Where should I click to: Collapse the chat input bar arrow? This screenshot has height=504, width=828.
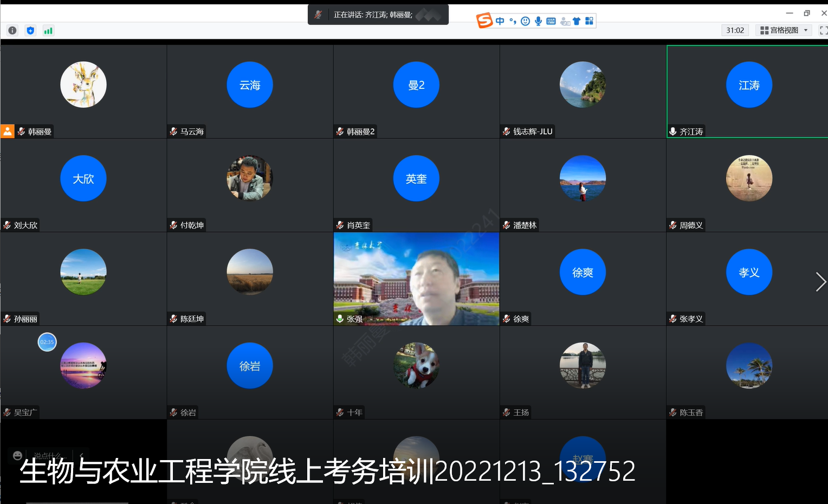81,456
